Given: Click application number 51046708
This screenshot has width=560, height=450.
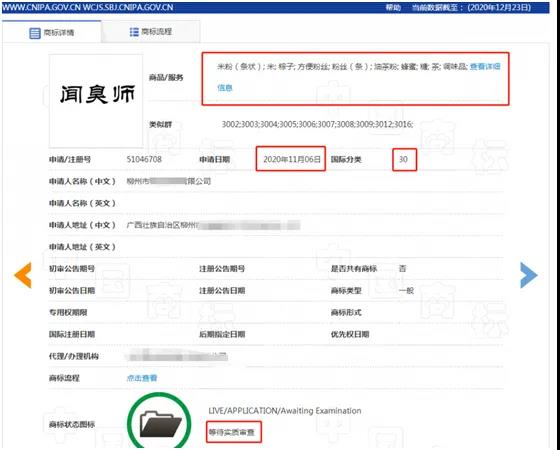Looking at the screenshot, I should [x=144, y=159].
